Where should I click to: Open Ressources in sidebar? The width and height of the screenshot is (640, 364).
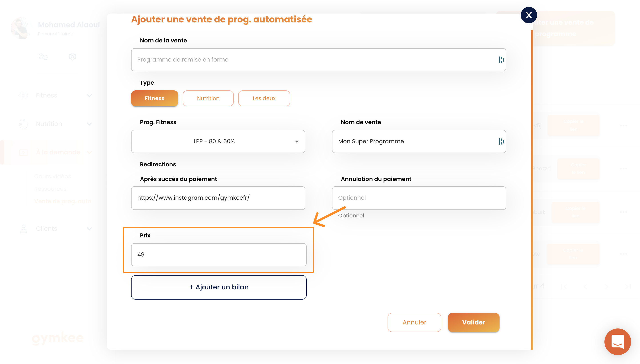coord(50,189)
